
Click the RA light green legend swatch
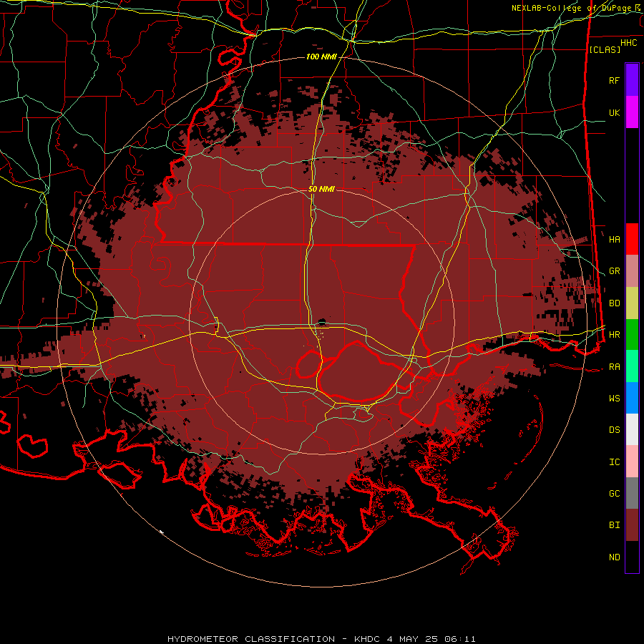click(x=632, y=366)
